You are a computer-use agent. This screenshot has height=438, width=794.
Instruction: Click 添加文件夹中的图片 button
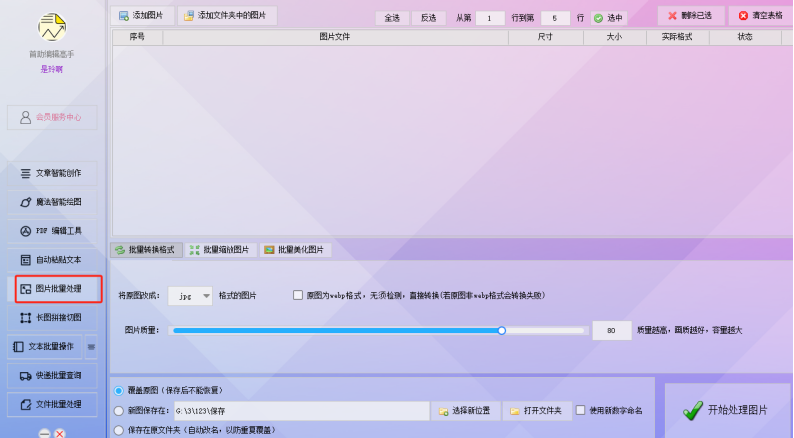tap(227, 16)
